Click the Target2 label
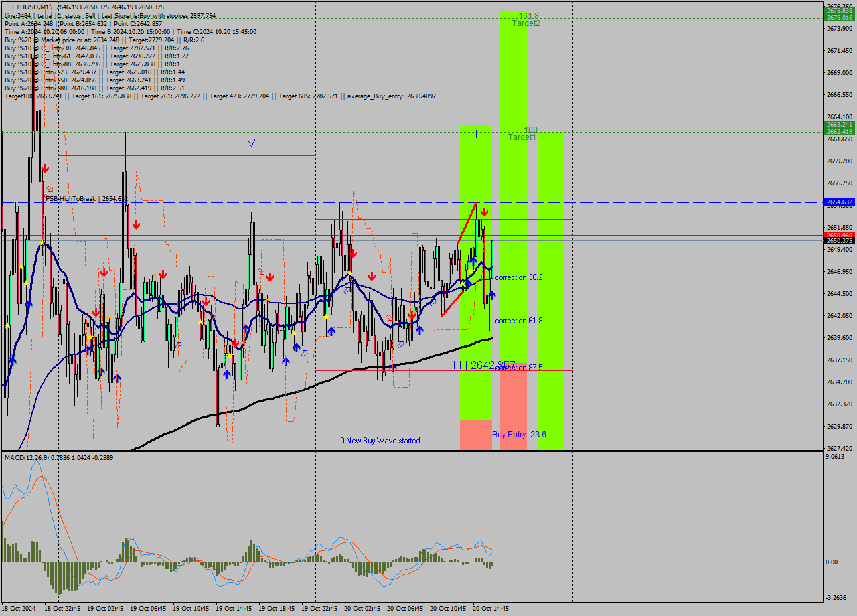This screenshot has height=616, width=857. coord(526,23)
